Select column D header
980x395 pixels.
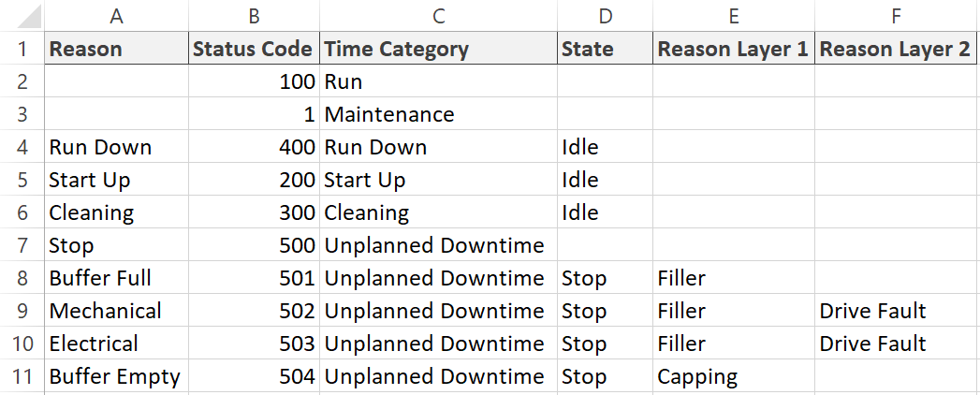(605, 16)
